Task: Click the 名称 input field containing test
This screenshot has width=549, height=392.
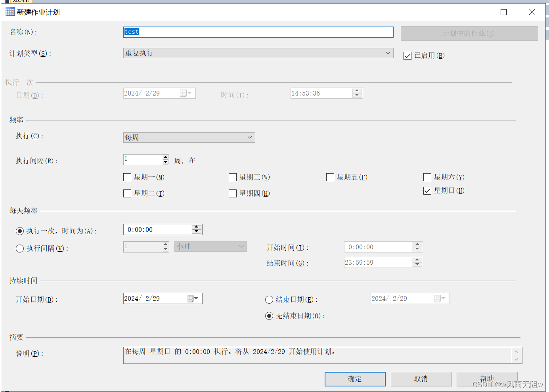Action: click(258, 32)
